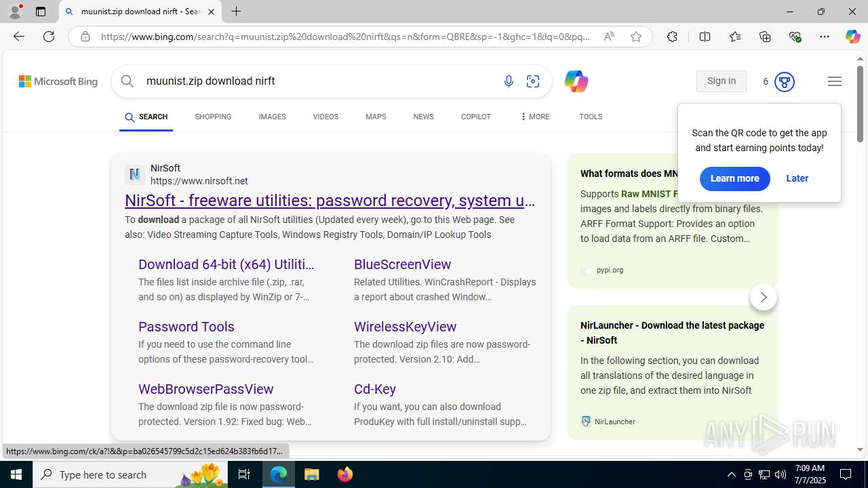
Task: Open NirSoft freeware utilities result title
Action: coord(330,201)
